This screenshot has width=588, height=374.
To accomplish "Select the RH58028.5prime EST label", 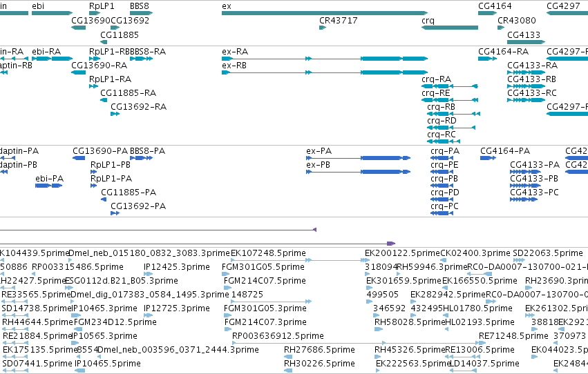I will [x=410, y=322].
